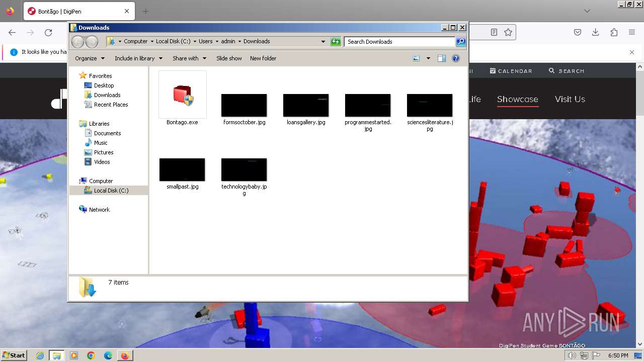Open the Firefox Downloads panel
Screen dimensions: 644x362
(596, 33)
